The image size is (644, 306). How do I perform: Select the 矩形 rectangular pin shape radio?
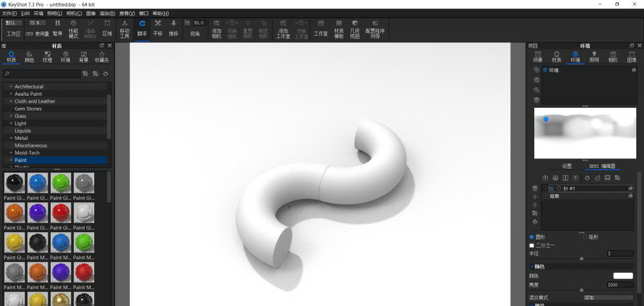[585, 237]
